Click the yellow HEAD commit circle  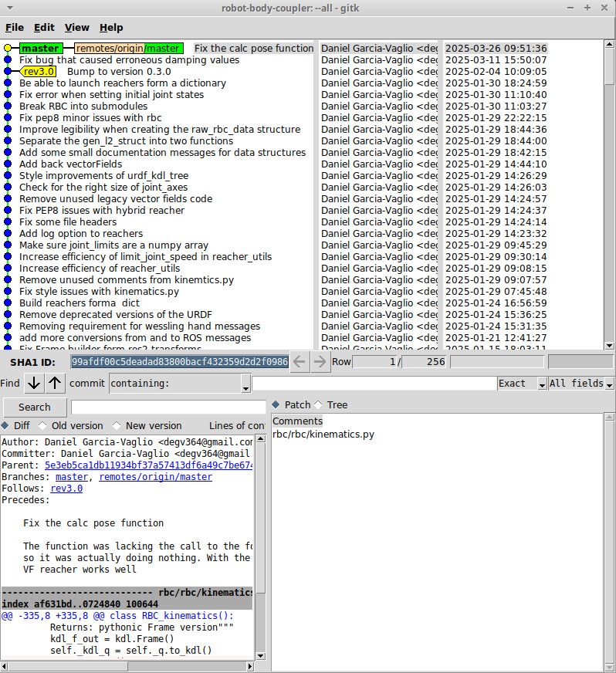click(x=8, y=49)
